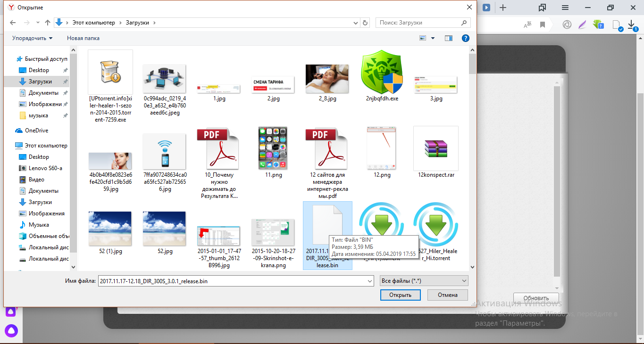The height and width of the screenshot is (344, 644).
Task: Open a new tab with the plus icon in the browser
Action: (503, 8)
